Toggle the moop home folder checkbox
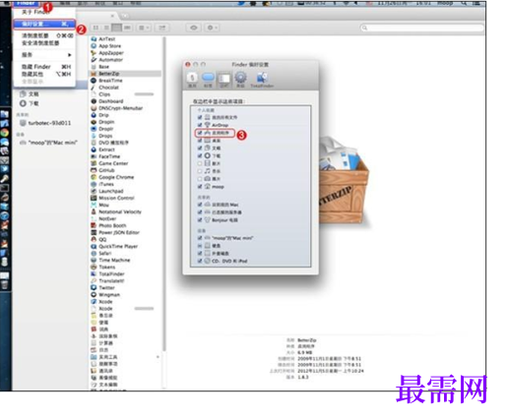The image size is (506, 420). (x=200, y=187)
